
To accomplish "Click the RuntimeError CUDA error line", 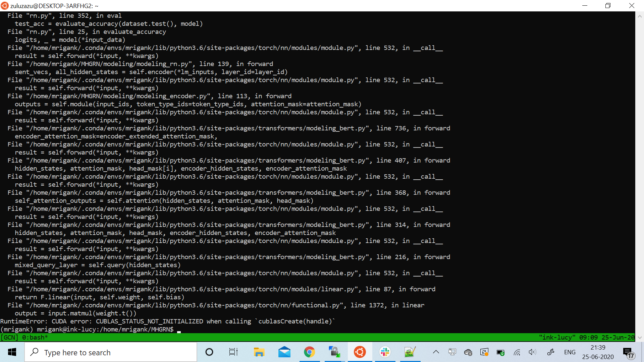I will (x=167, y=321).
